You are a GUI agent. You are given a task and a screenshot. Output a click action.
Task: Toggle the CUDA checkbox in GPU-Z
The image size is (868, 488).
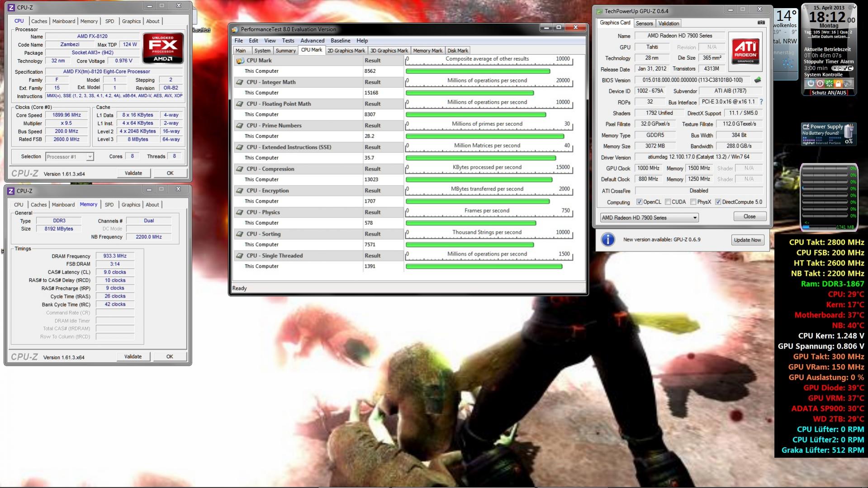(668, 202)
